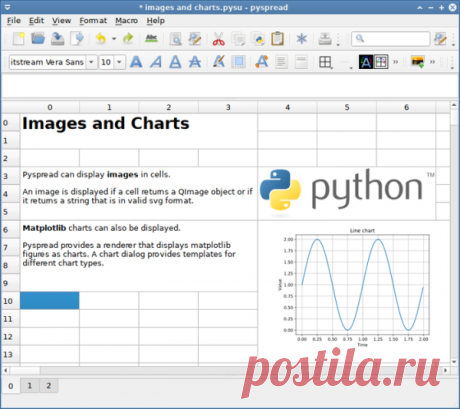
Task: Switch to sheet tab 1
Action: pyautogui.click(x=30, y=386)
